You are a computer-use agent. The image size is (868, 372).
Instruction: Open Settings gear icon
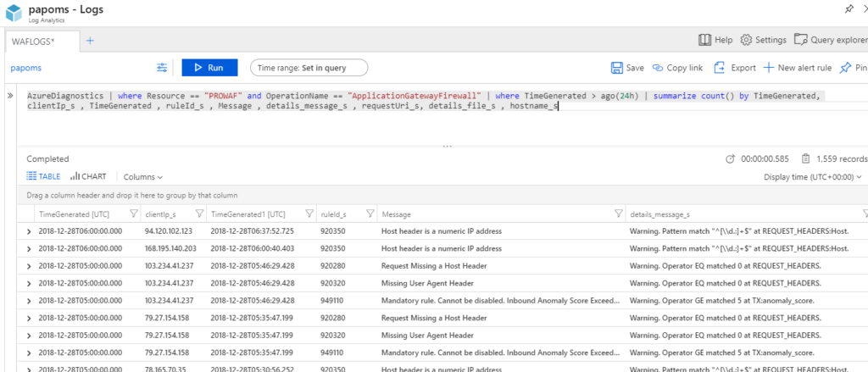[x=746, y=40]
